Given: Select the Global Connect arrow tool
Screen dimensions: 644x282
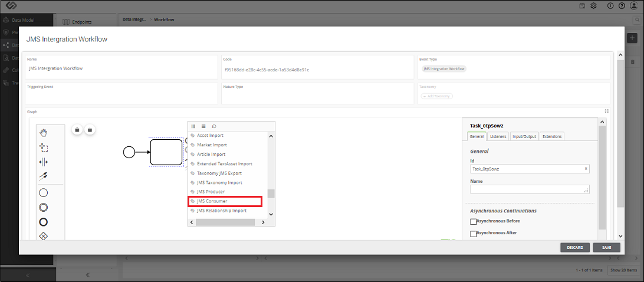Looking at the screenshot, I should click(43, 176).
